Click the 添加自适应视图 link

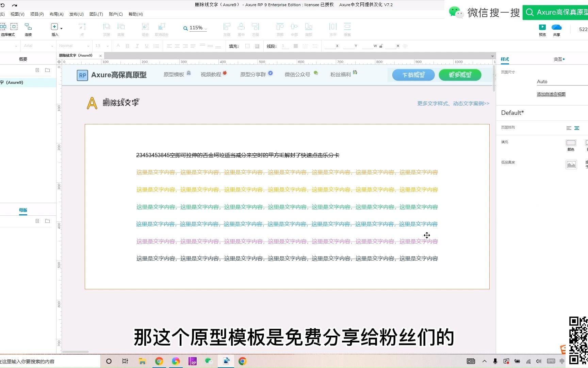[x=551, y=94]
